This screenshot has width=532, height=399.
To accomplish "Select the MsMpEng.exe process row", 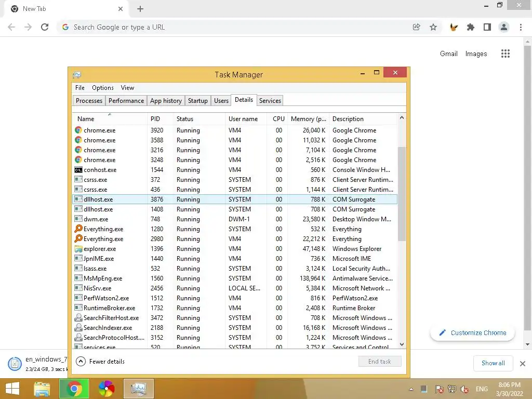I will (234, 278).
